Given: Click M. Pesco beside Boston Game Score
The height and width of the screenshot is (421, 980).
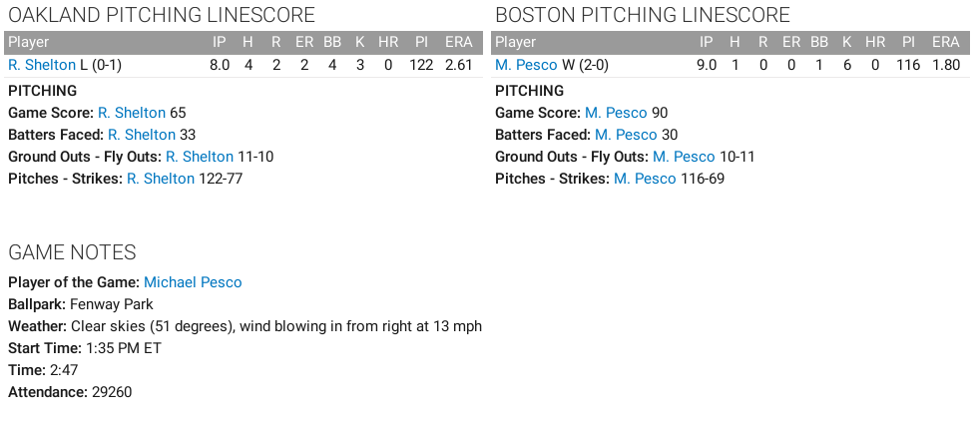Looking at the screenshot, I should [x=616, y=113].
